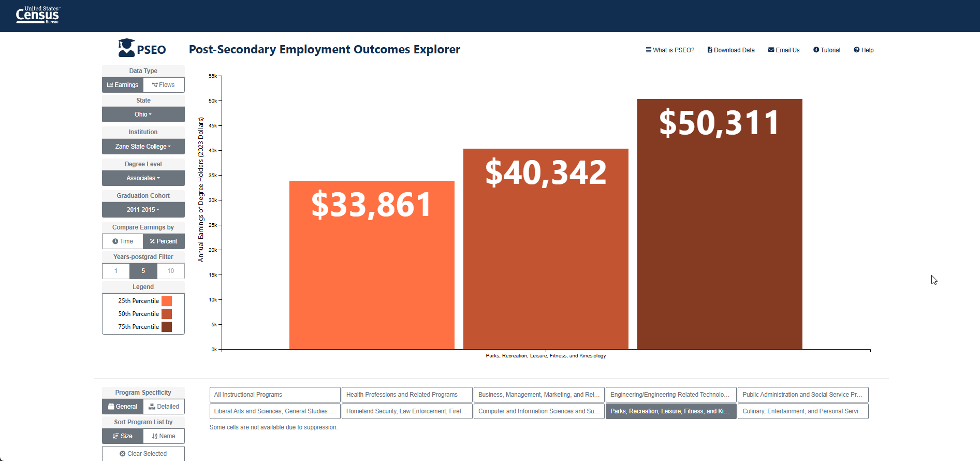
Task: Toggle Compare Earnings by Time
Action: [123, 241]
